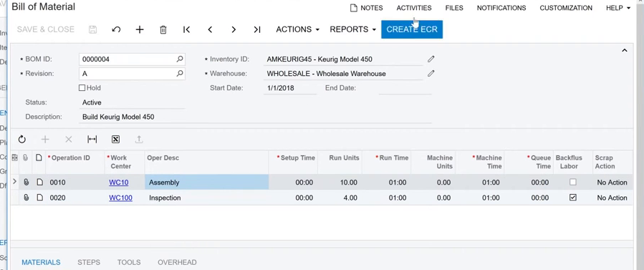The image size is (644, 270).
Task: Add new BOM record plus icon
Action: (x=140, y=29)
